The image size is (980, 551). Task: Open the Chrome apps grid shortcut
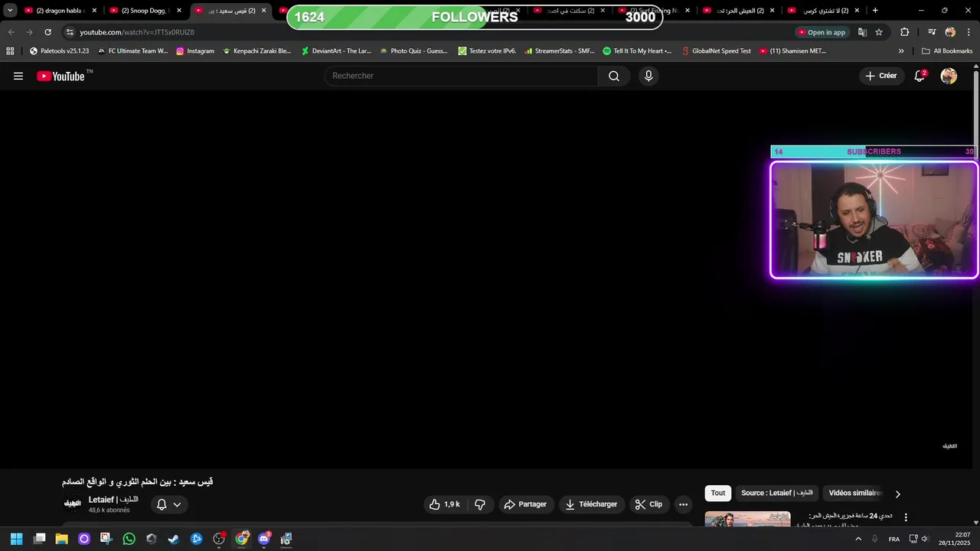click(x=10, y=51)
